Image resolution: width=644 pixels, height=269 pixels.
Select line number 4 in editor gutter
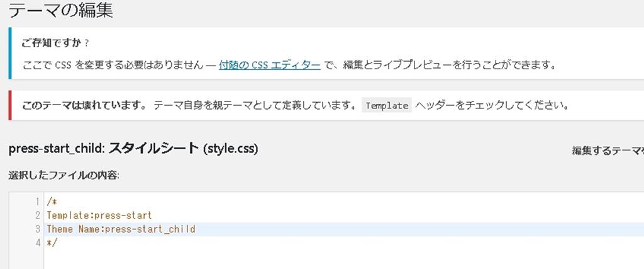pos(38,243)
